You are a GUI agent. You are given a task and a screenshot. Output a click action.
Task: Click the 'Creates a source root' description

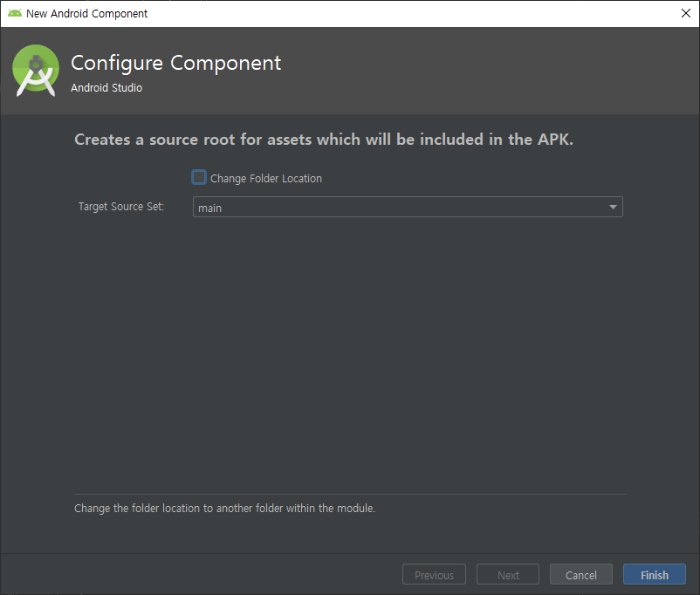click(324, 140)
